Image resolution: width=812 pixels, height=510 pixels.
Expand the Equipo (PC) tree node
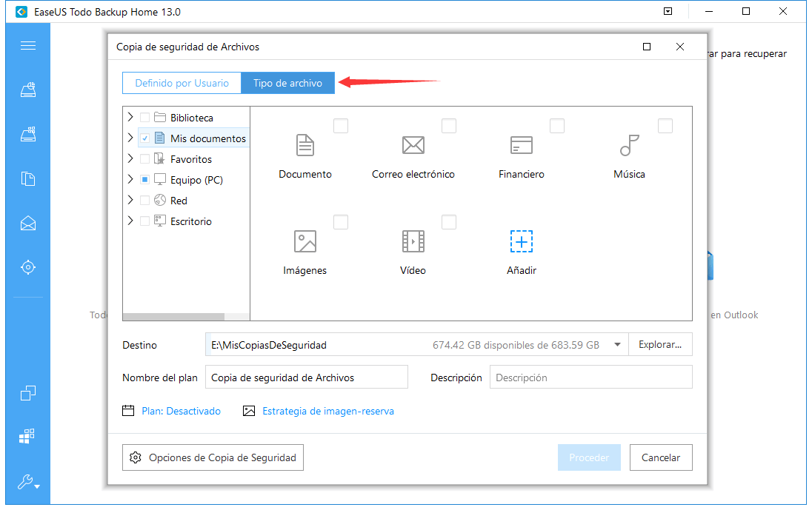pyautogui.click(x=130, y=179)
